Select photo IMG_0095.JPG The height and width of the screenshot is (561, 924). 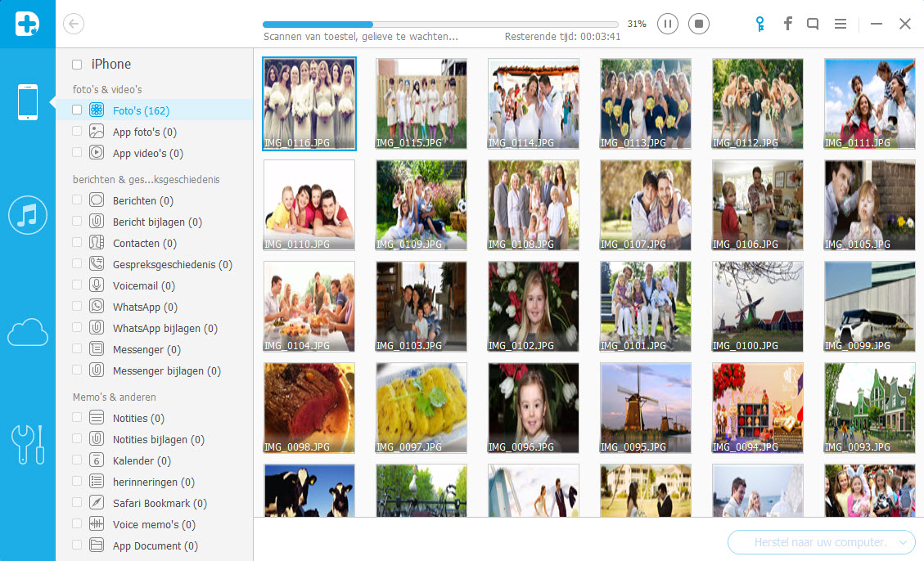[x=645, y=408]
